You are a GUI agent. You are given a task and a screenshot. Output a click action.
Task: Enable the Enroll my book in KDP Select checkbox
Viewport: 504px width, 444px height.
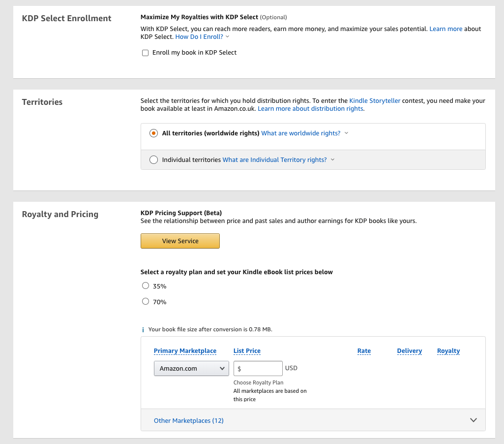(145, 53)
